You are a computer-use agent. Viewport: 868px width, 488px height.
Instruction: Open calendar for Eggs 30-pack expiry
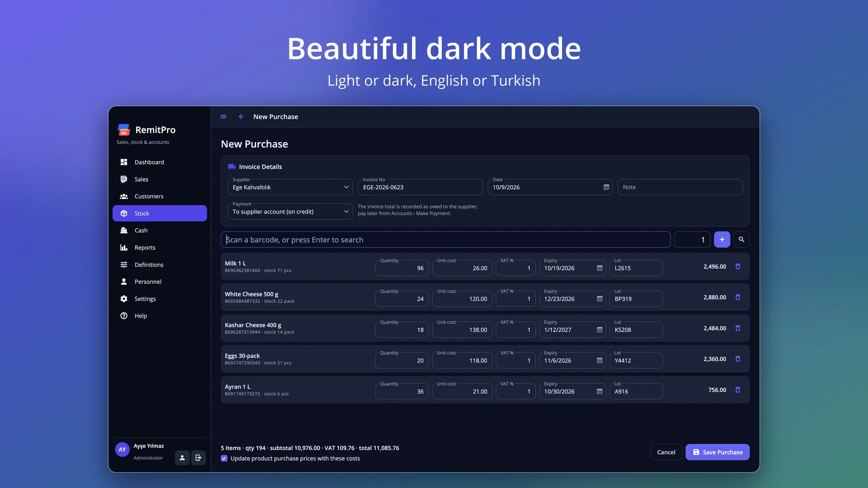[599, 361]
